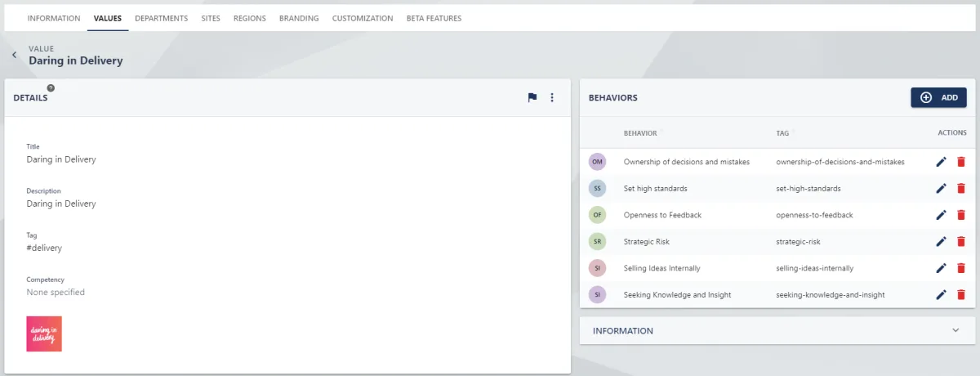Switch to the Departments tab
This screenshot has height=376, width=980.
coord(161,18)
